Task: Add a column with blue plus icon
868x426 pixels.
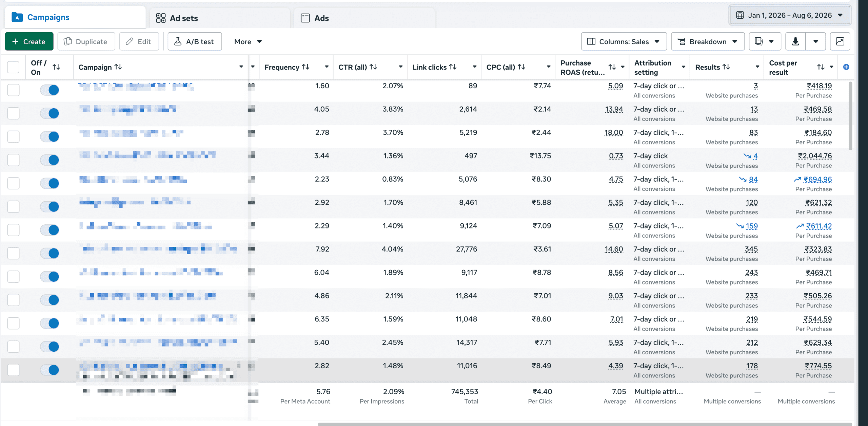Action: (846, 67)
